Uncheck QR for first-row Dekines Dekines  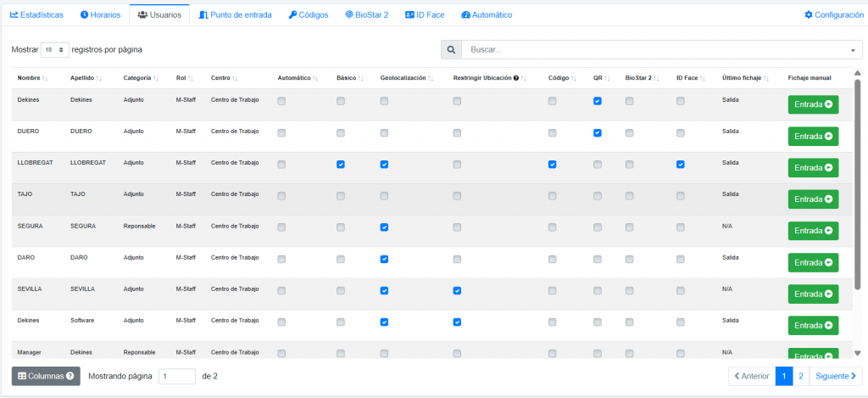pos(598,102)
